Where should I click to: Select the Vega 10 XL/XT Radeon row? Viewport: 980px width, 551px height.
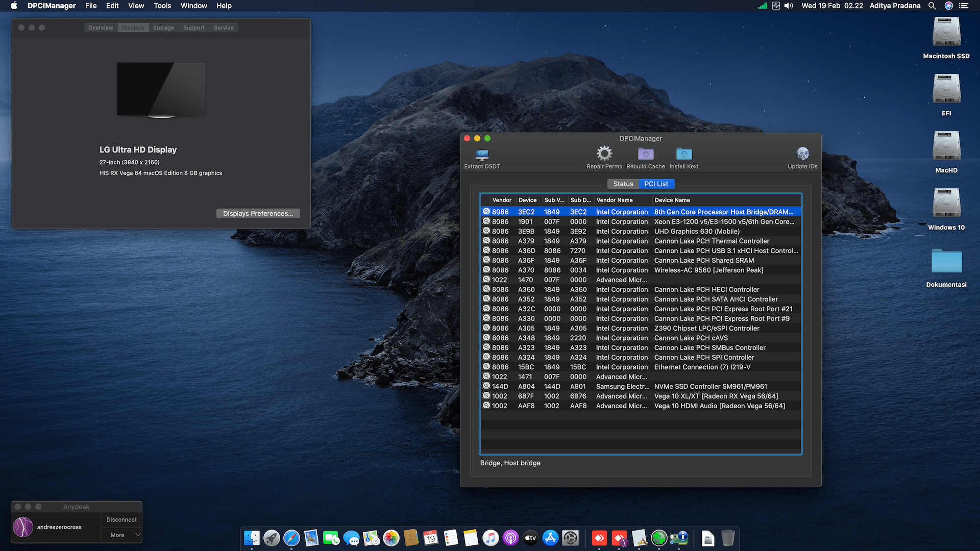pyautogui.click(x=716, y=396)
